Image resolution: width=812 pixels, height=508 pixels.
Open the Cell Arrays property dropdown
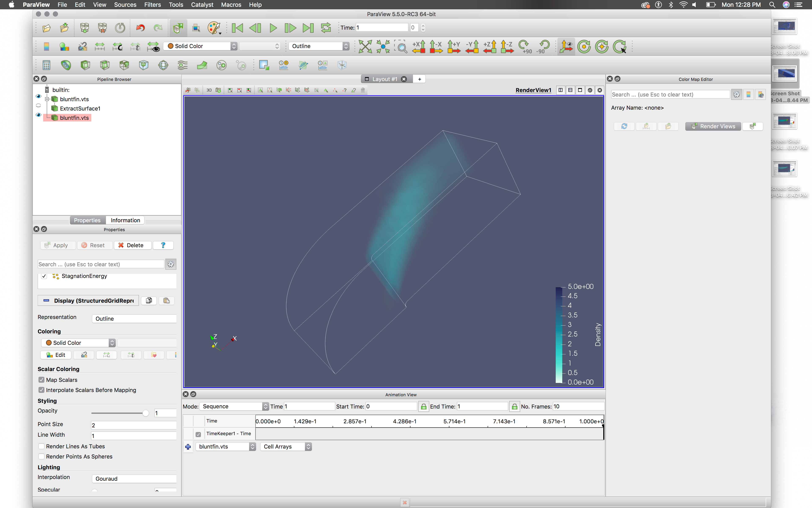coord(286,447)
